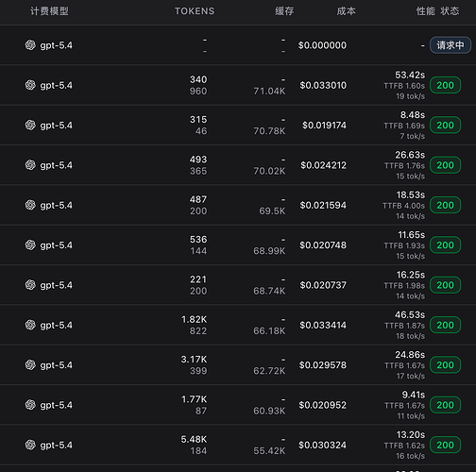The width and height of the screenshot is (476, 472).
Task: Click the cache value 66.18K
Action: click(x=269, y=331)
